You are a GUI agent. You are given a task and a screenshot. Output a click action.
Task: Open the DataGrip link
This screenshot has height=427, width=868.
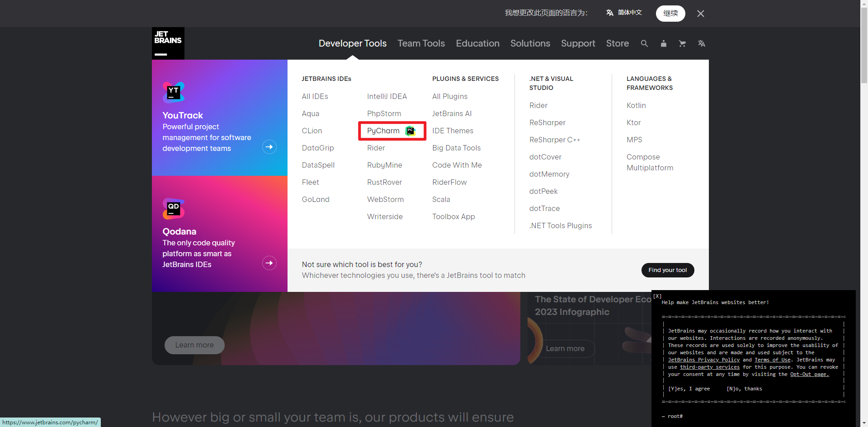tap(318, 148)
